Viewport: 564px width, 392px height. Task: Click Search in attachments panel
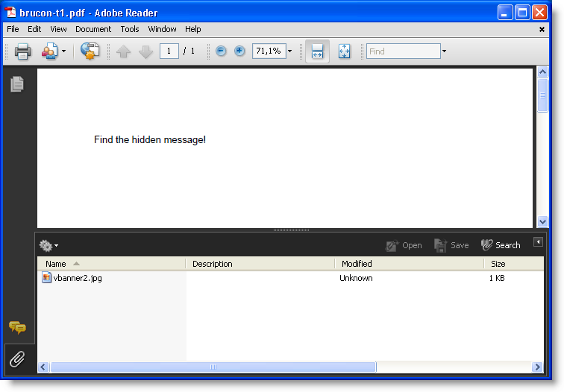[x=501, y=245]
